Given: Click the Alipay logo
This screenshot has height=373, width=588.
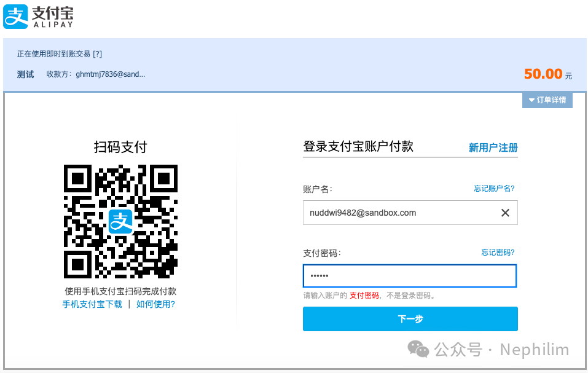Looking at the screenshot, I should [x=38, y=16].
